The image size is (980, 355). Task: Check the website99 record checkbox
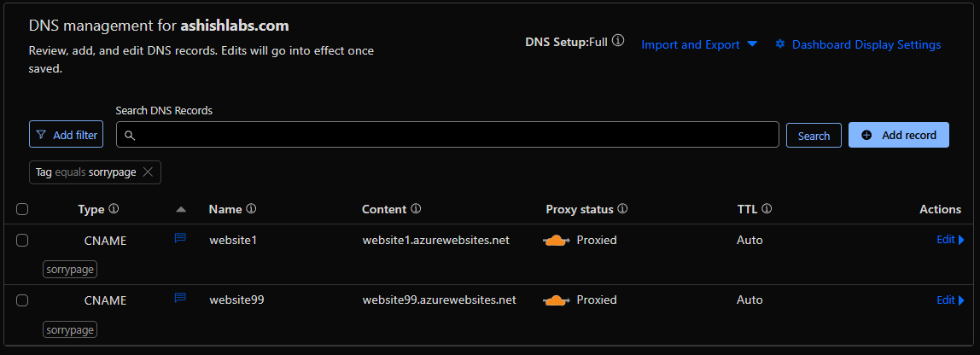tap(22, 300)
